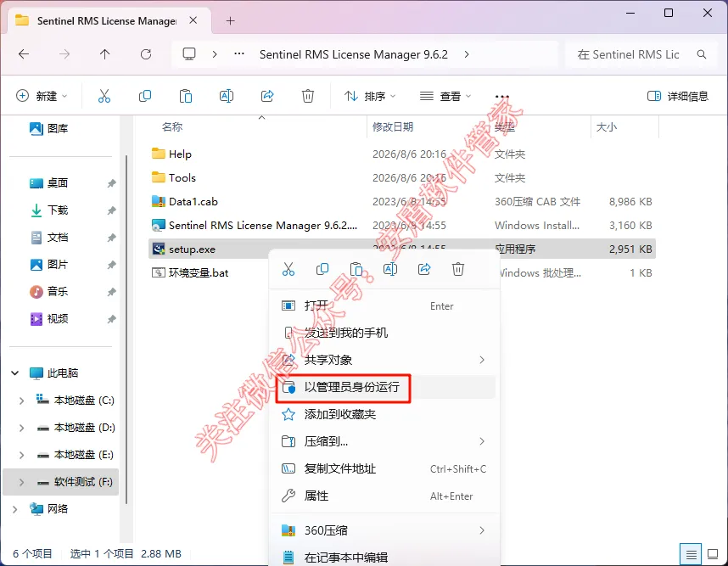
Task: Click Delete icon in context menu
Action: coord(458,269)
